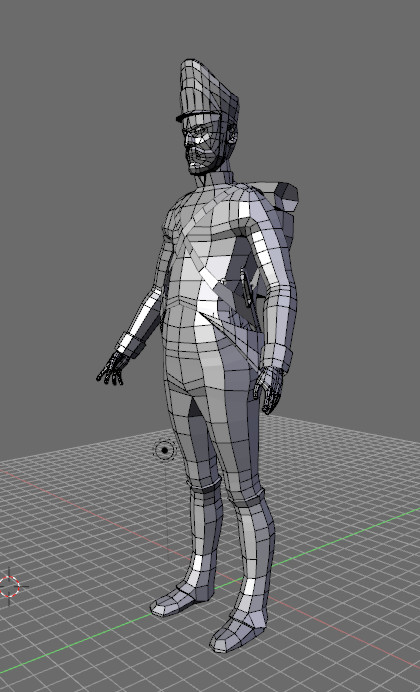The image size is (420, 692).
Task: Click the red-white 3D cursor
Action: coord(9,587)
